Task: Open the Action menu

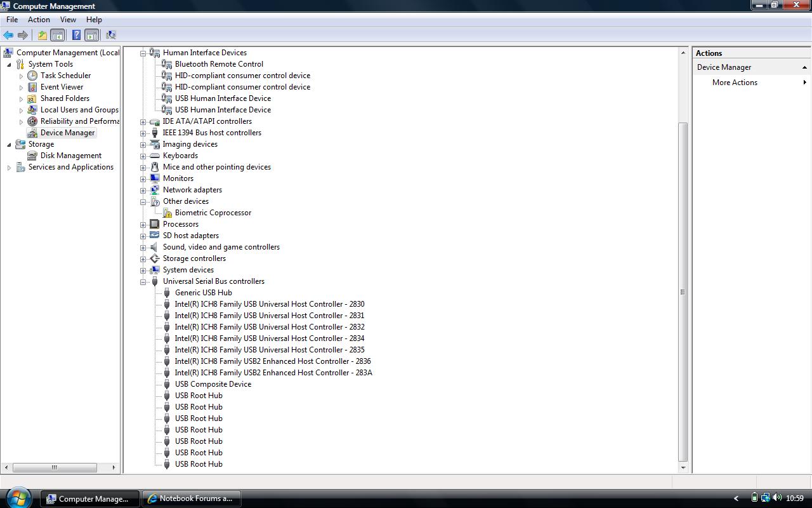Action: [x=39, y=20]
